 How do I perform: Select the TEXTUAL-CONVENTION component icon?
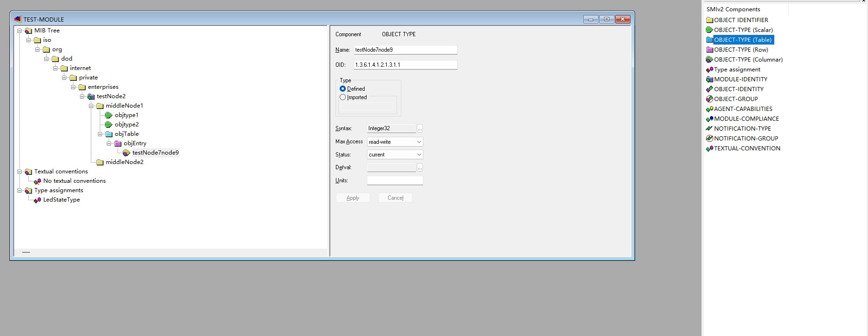coord(709,148)
